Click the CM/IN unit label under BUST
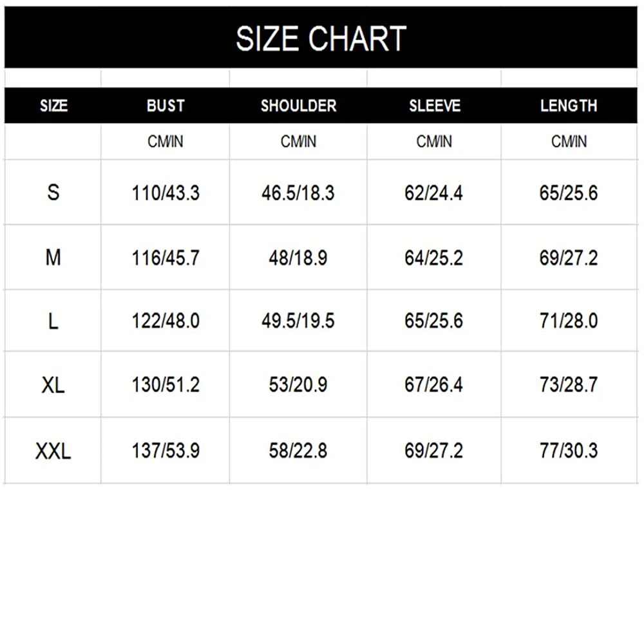 [x=166, y=142]
